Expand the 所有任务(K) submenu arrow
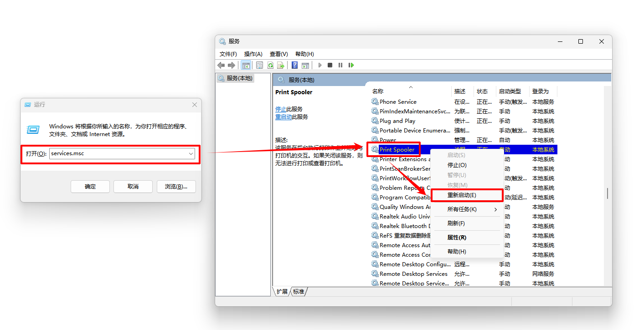This screenshot has width=644, height=330. (496, 209)
